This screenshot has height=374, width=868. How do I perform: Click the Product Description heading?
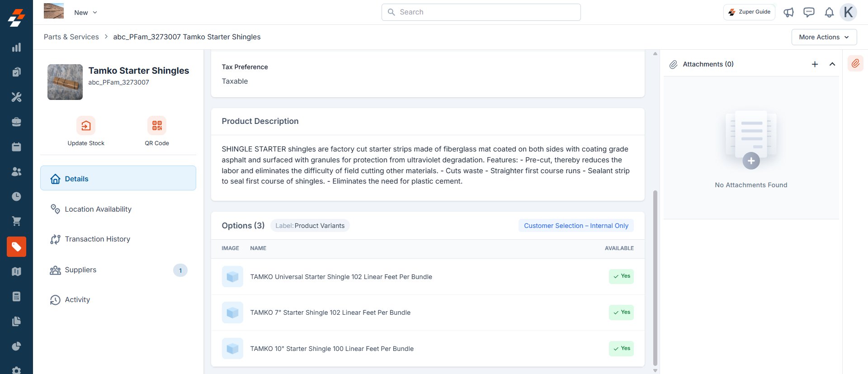point(260,121)
